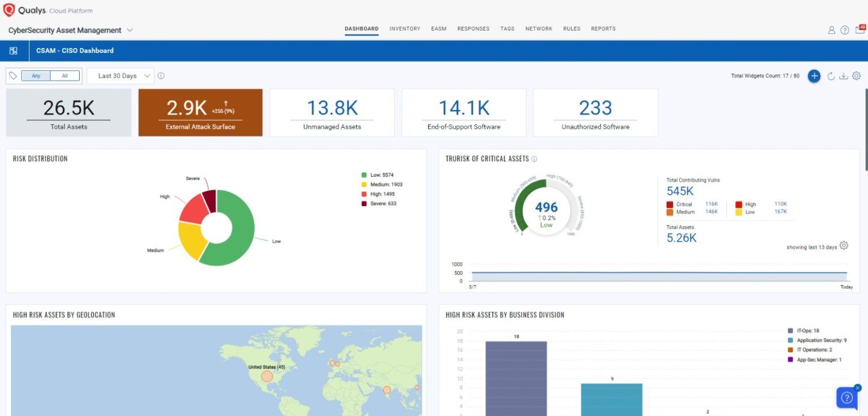Expand the CyberSecurity Asset Management app chevron
This screenshot has width=868, height=416.
pyautogui.click(x=131, y=30)
